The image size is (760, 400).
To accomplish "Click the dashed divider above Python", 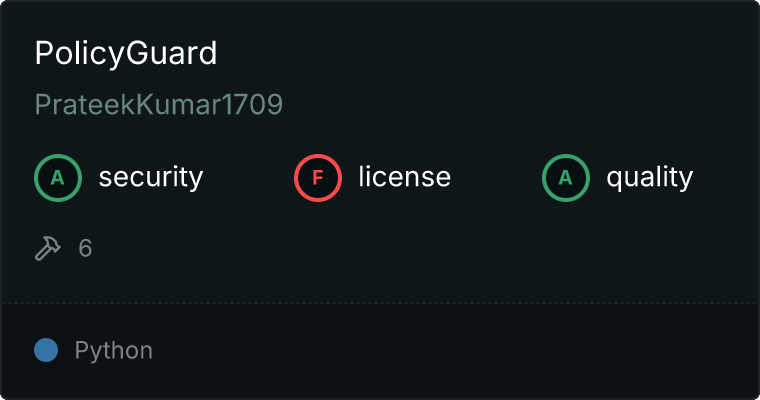I will click(x=380, y=303).
